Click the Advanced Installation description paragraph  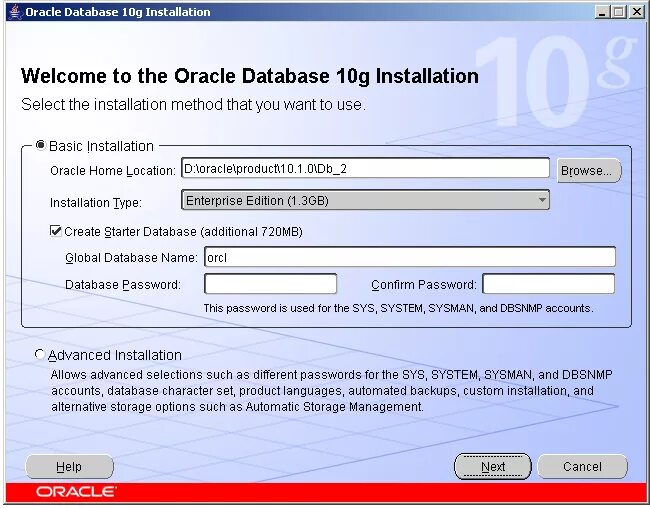coord(331,391)
